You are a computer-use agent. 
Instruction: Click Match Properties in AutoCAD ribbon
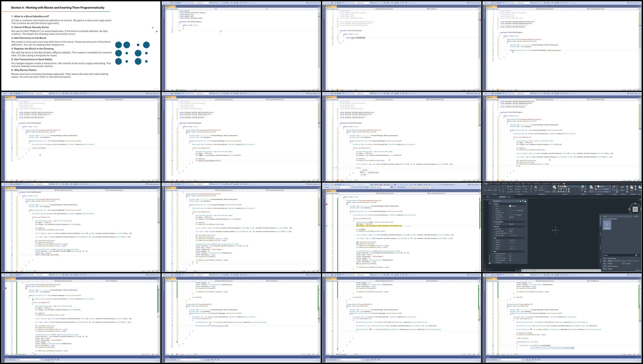(591, 189)
